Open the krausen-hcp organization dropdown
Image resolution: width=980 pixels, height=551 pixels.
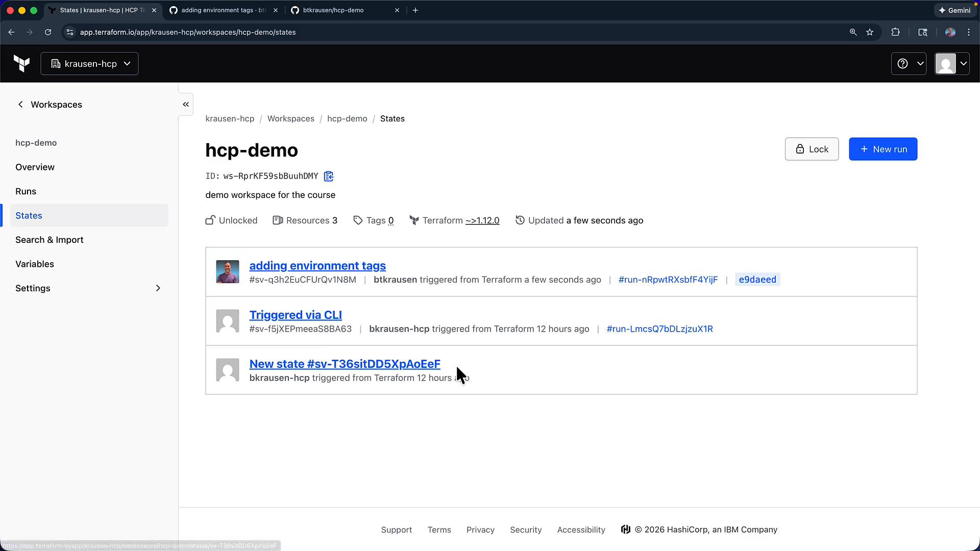(89, 64)
